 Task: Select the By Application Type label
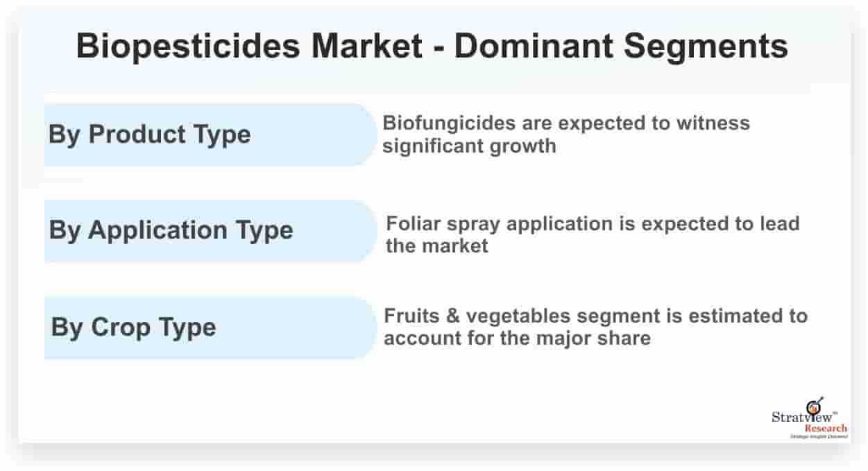click(x=171, y=230)
